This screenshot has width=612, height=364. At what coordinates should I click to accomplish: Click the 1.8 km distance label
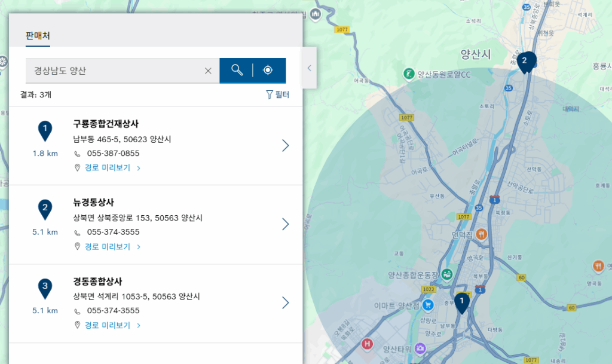45,154
